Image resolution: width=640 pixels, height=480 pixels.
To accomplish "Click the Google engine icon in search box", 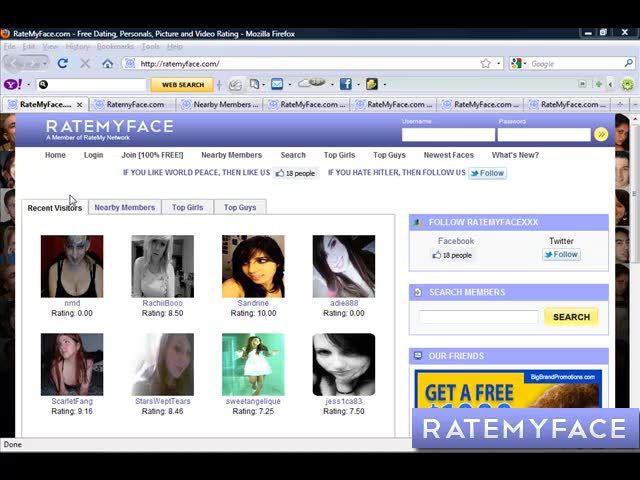I will pos(516,63).
